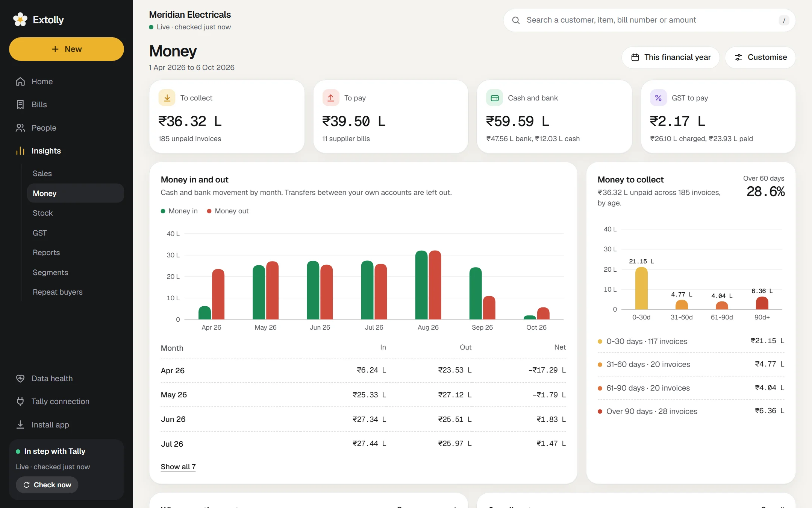This screenshot has width=812, height=508.
Task: Open This financial year date range picker
Action: (671, 58)
